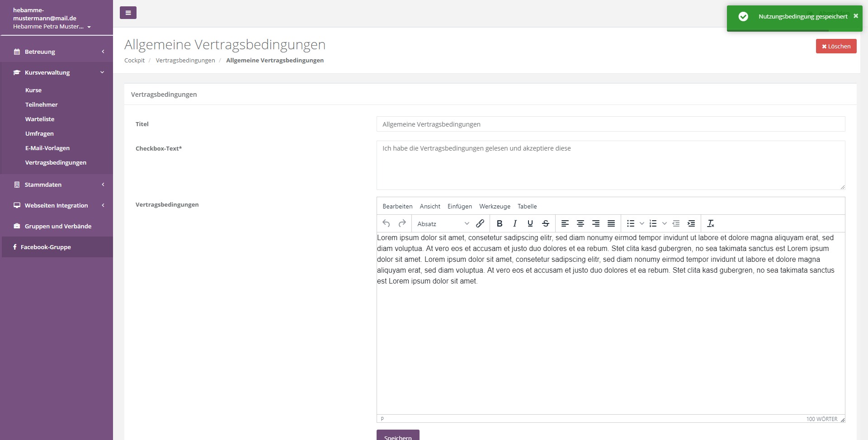Clear formatting with the Tx icon
This screenshot has height=440, width=868.
(x=710, y=223)
